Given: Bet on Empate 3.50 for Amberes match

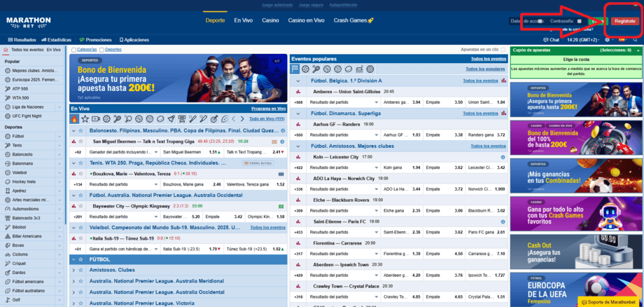Looking at the screenshot, I should (x=445, y=102).
